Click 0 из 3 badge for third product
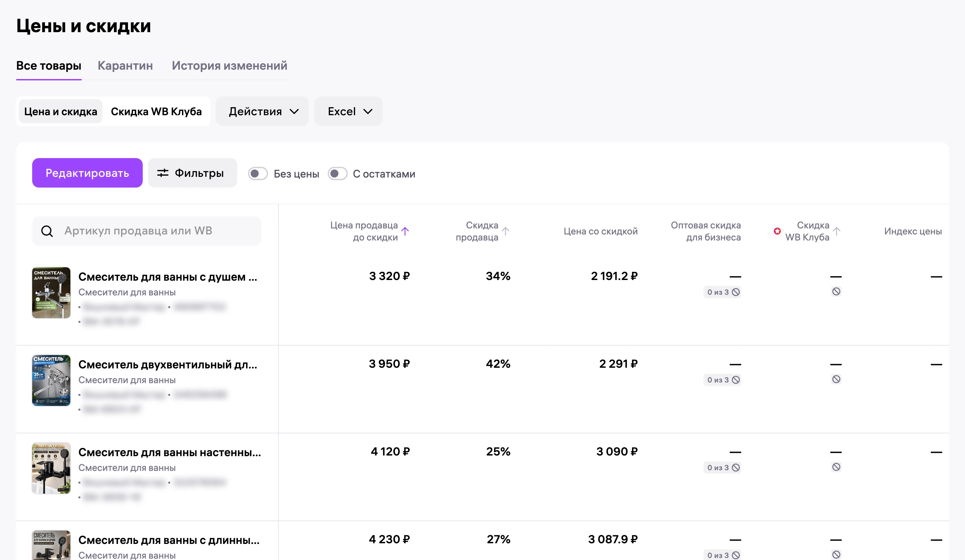 722,467
